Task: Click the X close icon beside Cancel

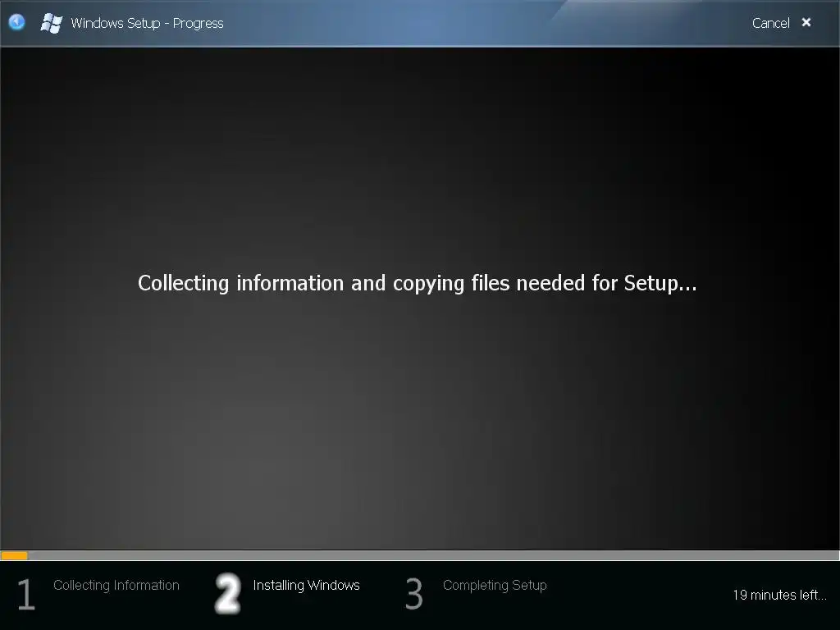Action: click(806, 22)
